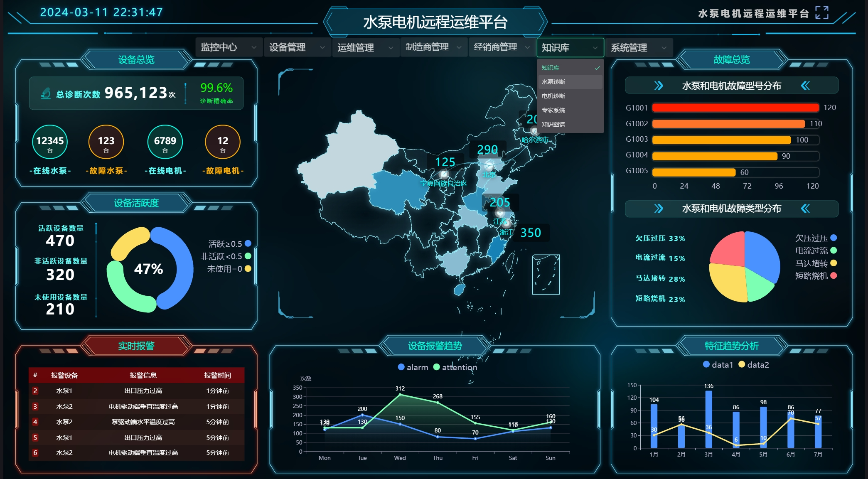Click the 欠压过压 blue legend swatch
868x479 pixels.
point(834,238)
